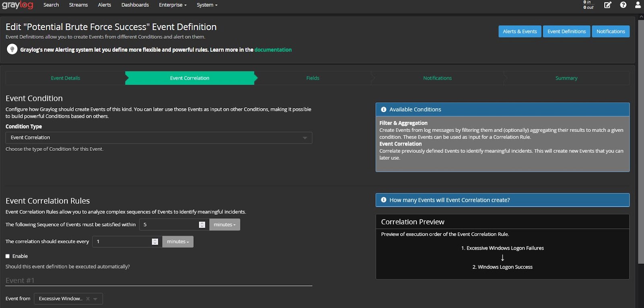The height and width of the screenshot is (308, 644).
Task: Click the sequence time stepper control
Action: coord(202,225)
